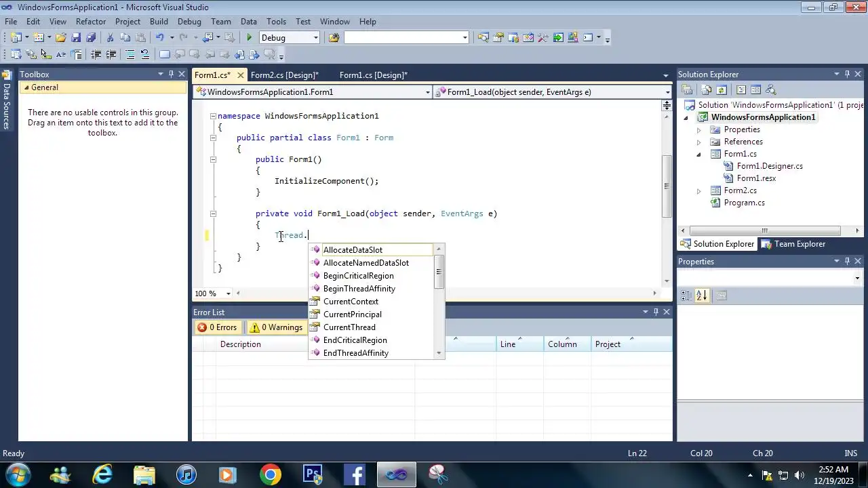
Task: Save the file with the floppy disk icon
Action: coord(76,38)
